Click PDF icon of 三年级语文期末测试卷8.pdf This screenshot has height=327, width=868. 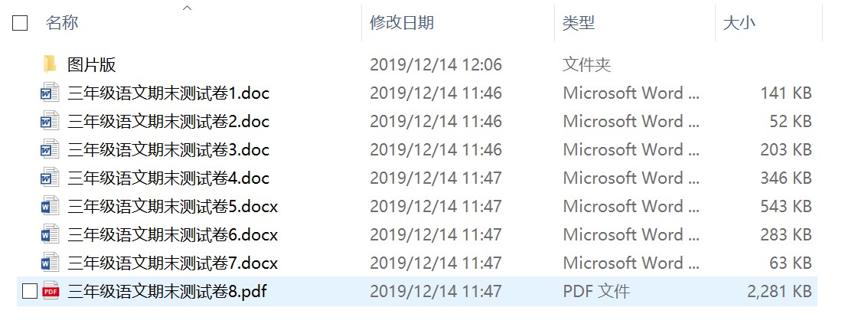coord(51,290)
